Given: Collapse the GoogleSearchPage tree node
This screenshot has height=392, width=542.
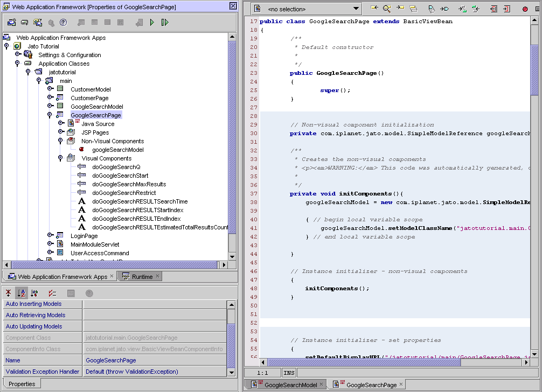Looking at the screenshot, I should click(50, 115).
